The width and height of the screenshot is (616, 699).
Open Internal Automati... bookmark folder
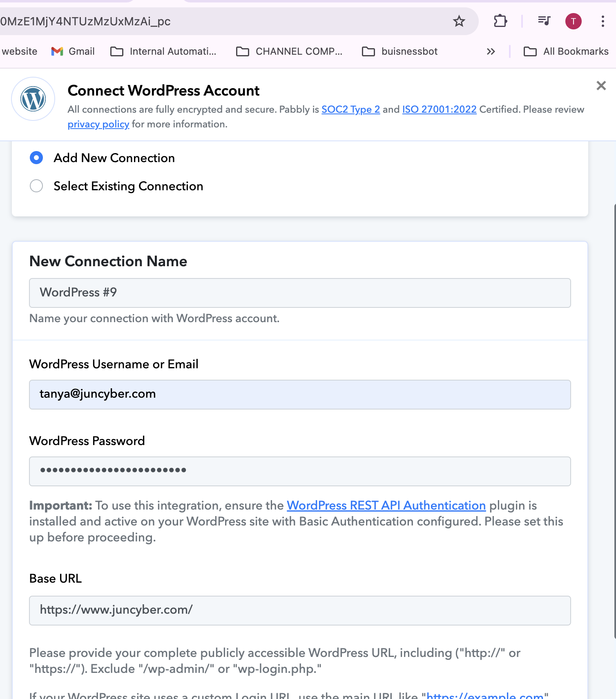(x=163, y=51)
